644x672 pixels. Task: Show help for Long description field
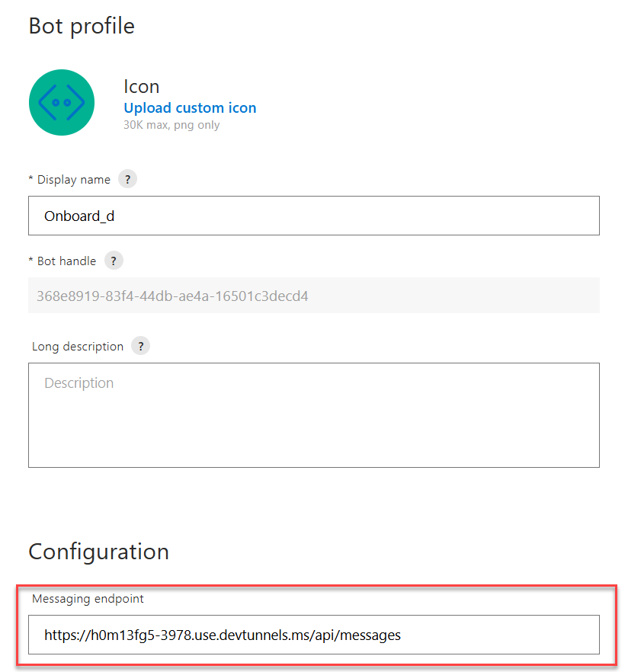[141, 346]
